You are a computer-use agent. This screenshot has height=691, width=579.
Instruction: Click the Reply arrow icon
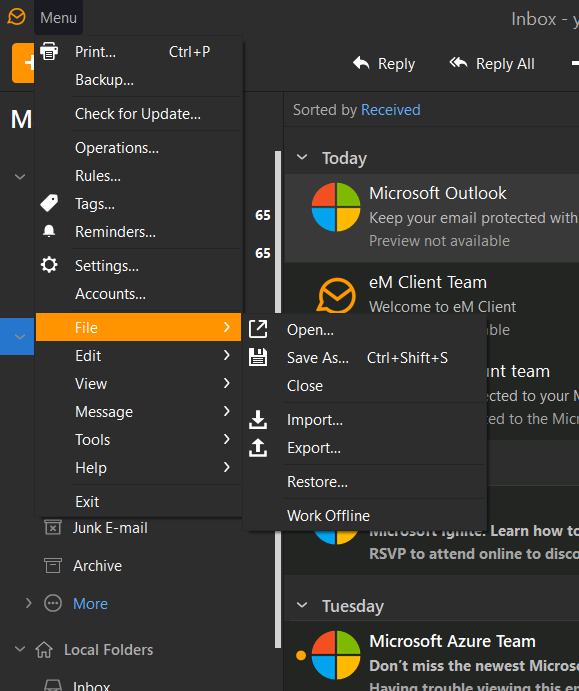pos(361,63)
